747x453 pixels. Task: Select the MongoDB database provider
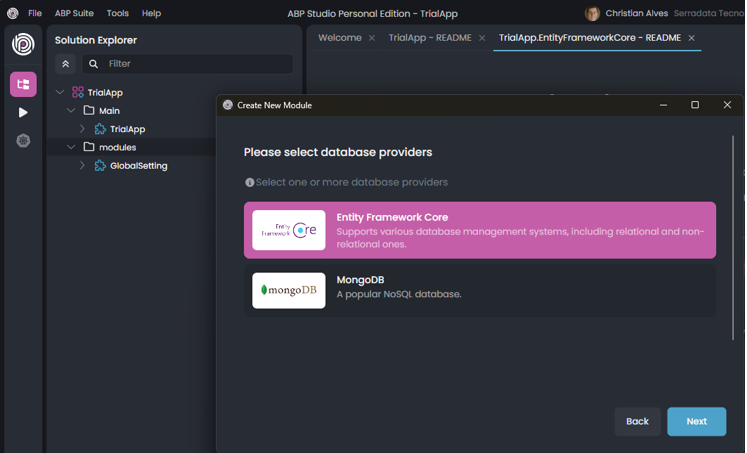480,291
